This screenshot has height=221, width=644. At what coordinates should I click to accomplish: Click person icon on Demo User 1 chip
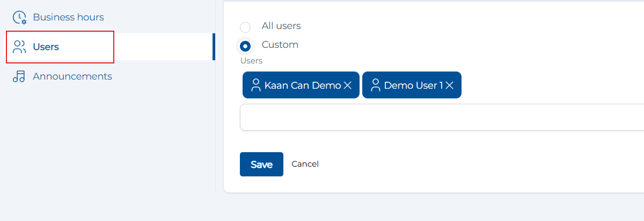pyautogui.click(x=376, y=85)
